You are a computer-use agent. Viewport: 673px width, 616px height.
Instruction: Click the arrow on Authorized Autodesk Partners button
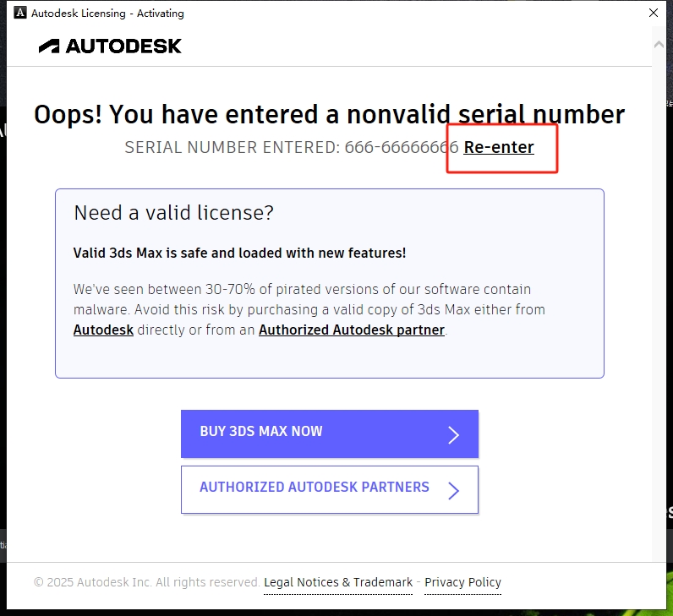coord(453,490)
